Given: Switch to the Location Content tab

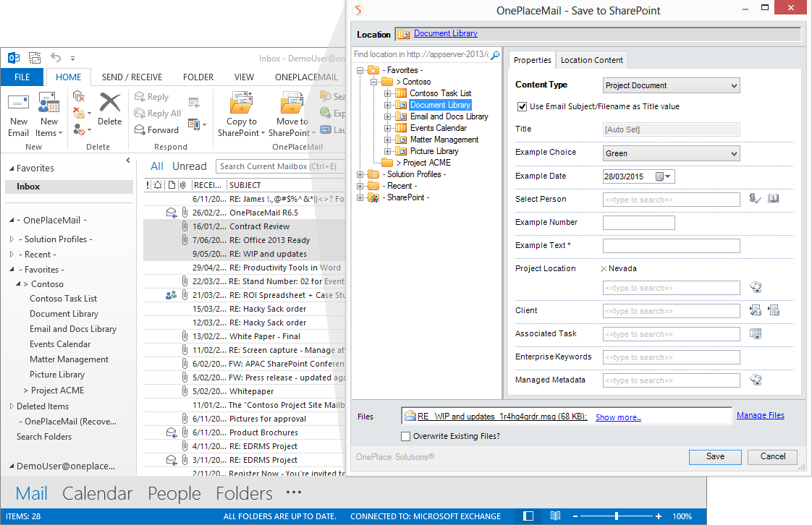Looking at the screenshot, I should [591, 60].
